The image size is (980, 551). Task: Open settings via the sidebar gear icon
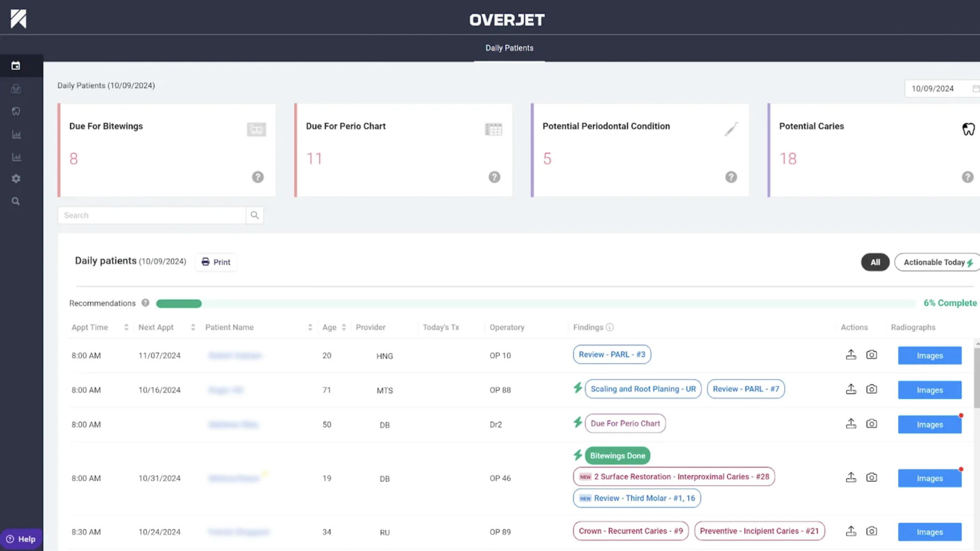click(x=16, y=178)
